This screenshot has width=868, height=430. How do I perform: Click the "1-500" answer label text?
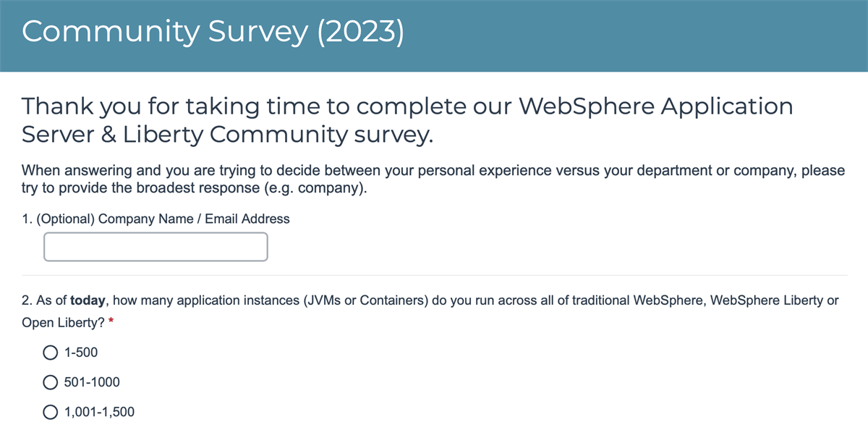[81, 353]
